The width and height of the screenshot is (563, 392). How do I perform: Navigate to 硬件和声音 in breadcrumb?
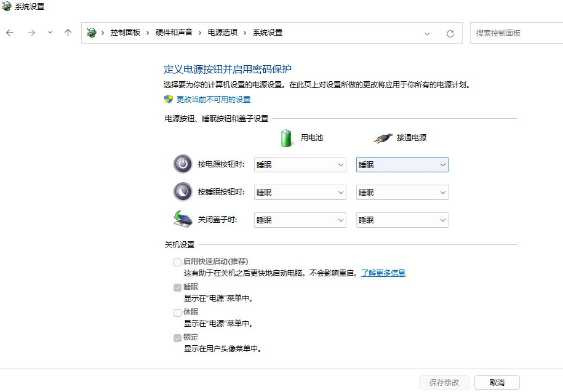(174, 33)
